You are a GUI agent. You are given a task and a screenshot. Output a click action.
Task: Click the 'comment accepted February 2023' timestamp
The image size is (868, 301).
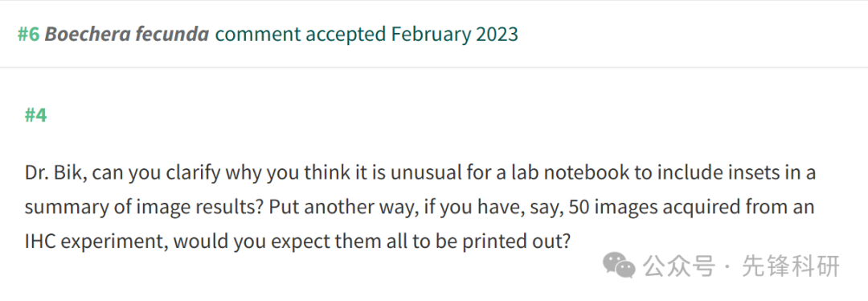366,35
